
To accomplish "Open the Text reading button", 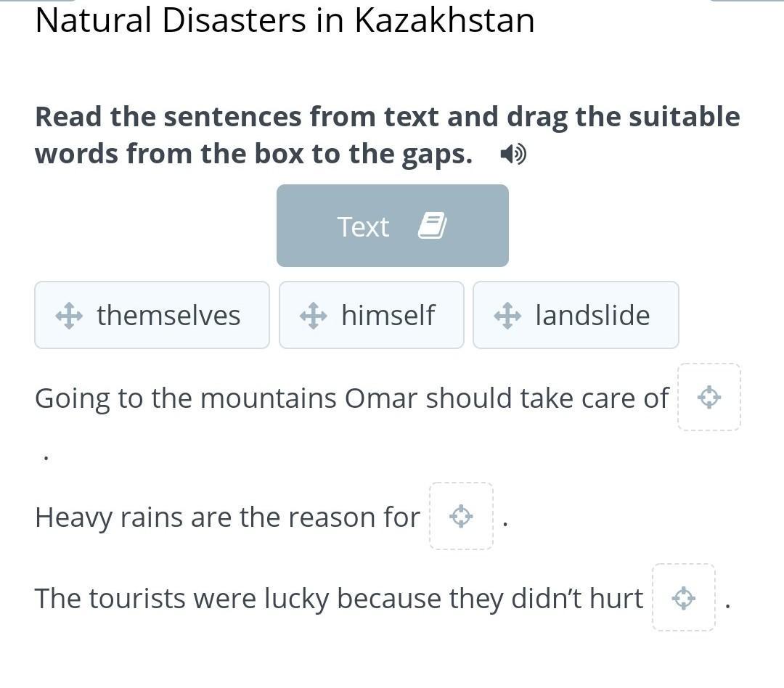I will pyautogui.click(x=393, y=226).
